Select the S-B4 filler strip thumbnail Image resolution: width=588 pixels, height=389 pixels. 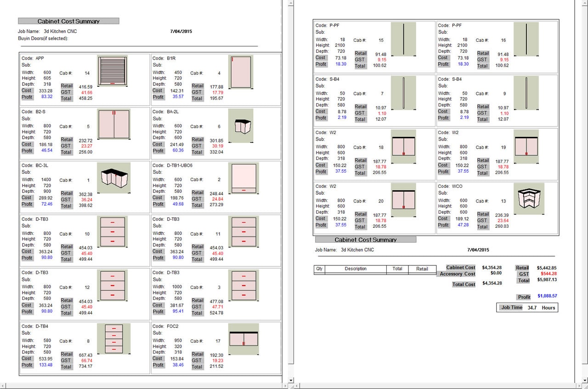tap(403, 93)
